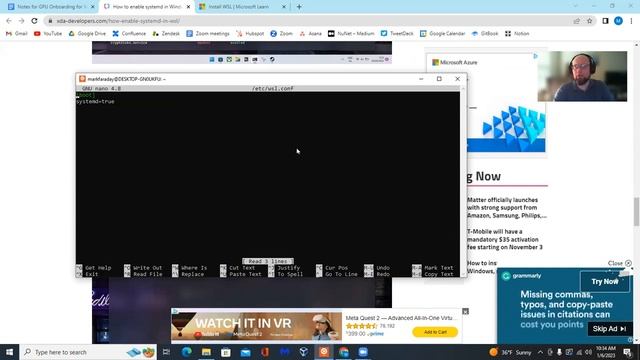Open the Notion bookmark

[x=517, y=33]
